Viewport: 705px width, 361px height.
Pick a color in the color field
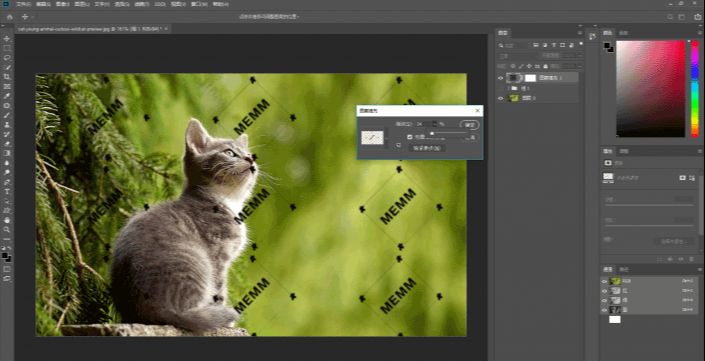[650, 89]
